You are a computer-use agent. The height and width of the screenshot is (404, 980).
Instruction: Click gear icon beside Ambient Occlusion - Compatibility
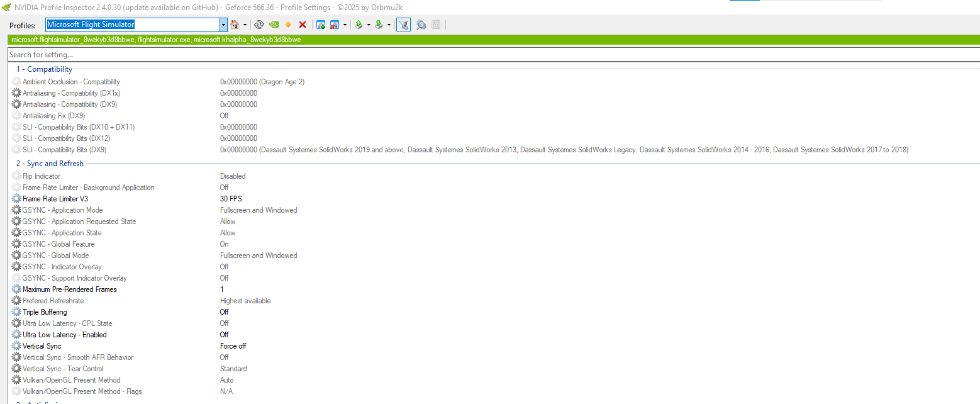[16, 82]
